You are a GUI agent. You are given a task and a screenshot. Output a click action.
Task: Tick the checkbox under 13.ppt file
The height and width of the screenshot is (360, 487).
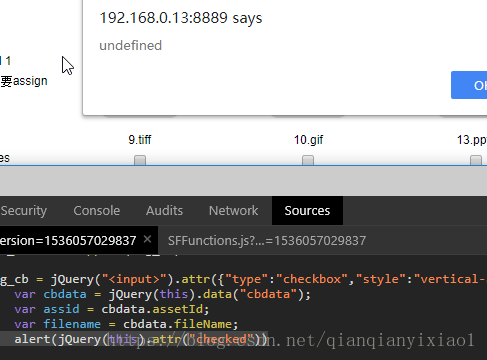[476, 160]
